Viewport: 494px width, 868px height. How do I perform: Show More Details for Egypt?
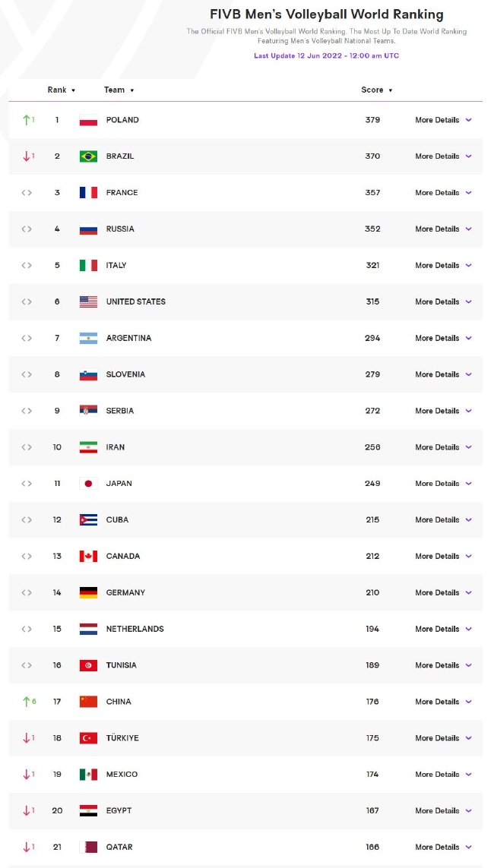tap(444, 810)
